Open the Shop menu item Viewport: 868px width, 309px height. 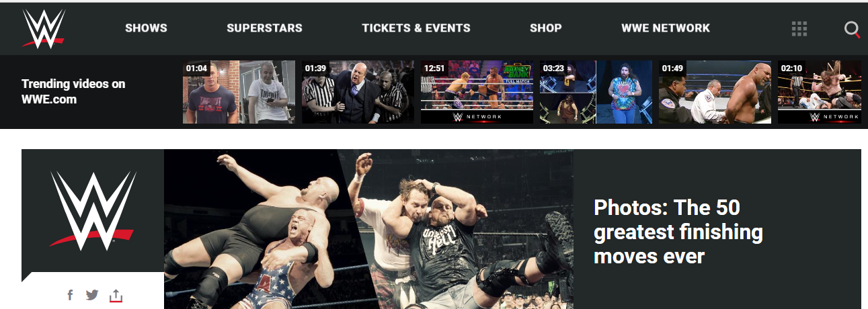pos(545,28)
